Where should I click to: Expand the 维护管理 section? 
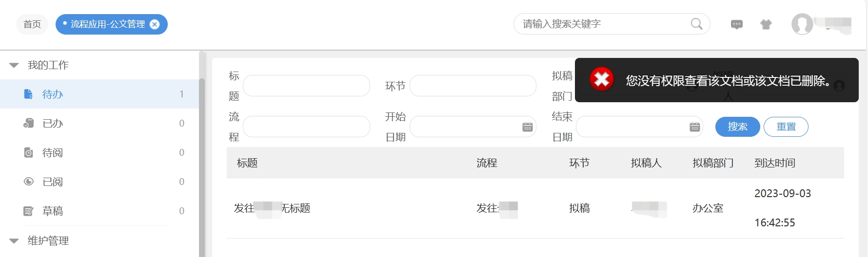(14, 241)
